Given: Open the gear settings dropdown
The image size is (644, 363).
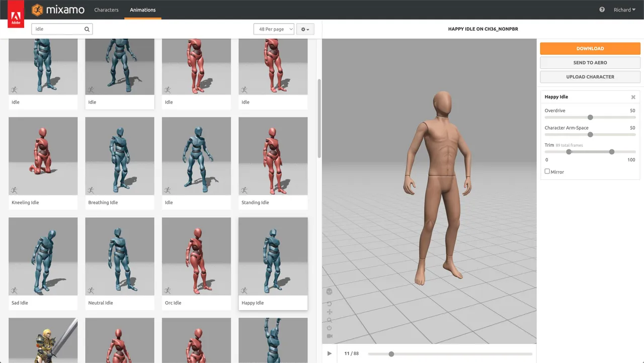Looking at the screenshot, I should 305,29.
